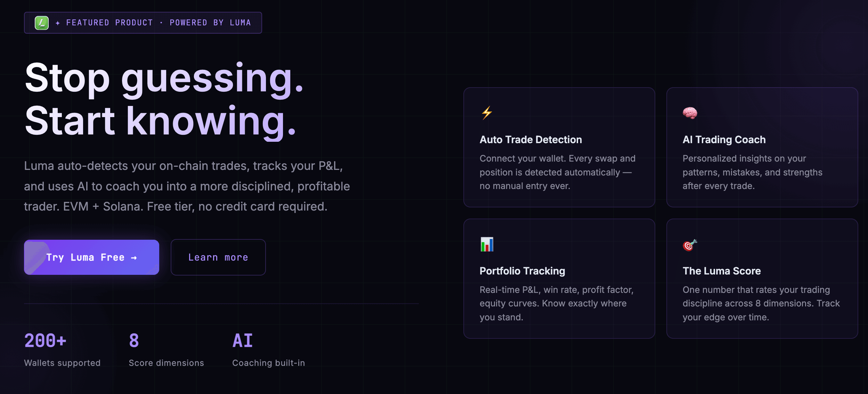
Task: Click the Try Luma Free button
Action: (x=91, y=257)
